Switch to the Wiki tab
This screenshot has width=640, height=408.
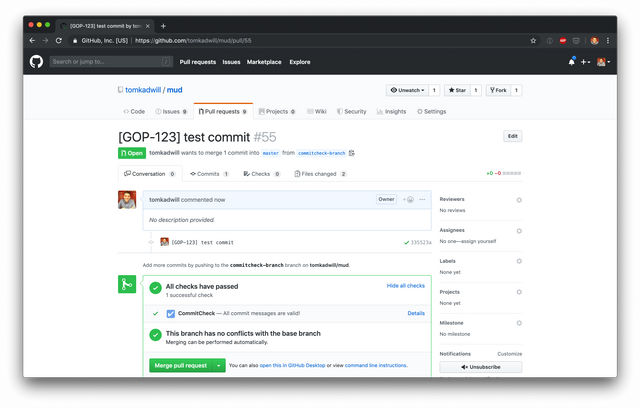[x=317, y=111]
